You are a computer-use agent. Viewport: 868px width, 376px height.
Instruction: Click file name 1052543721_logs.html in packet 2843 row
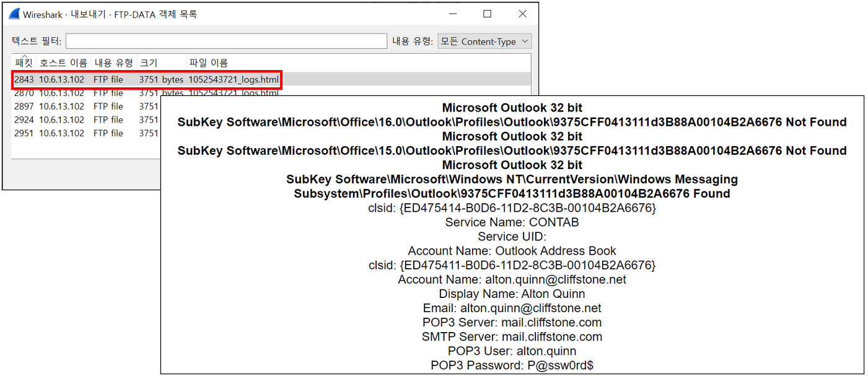point(234,79)
